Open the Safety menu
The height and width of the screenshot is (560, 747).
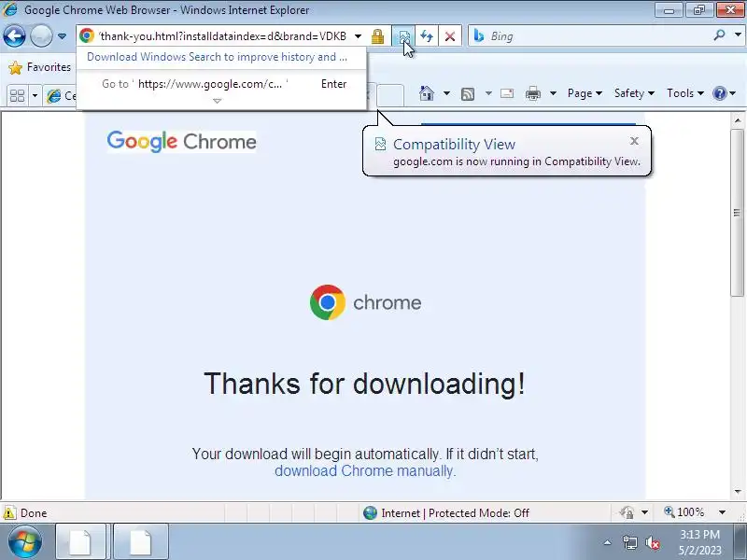pyautogui.click(x=634, y=93)
